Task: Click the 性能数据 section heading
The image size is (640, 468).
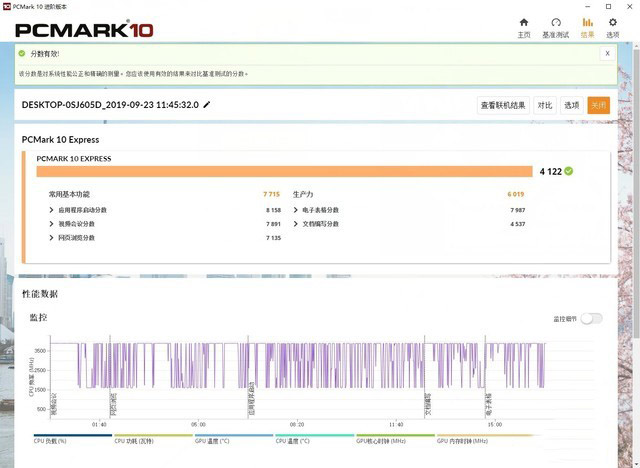Action: [x=40, y=294]
